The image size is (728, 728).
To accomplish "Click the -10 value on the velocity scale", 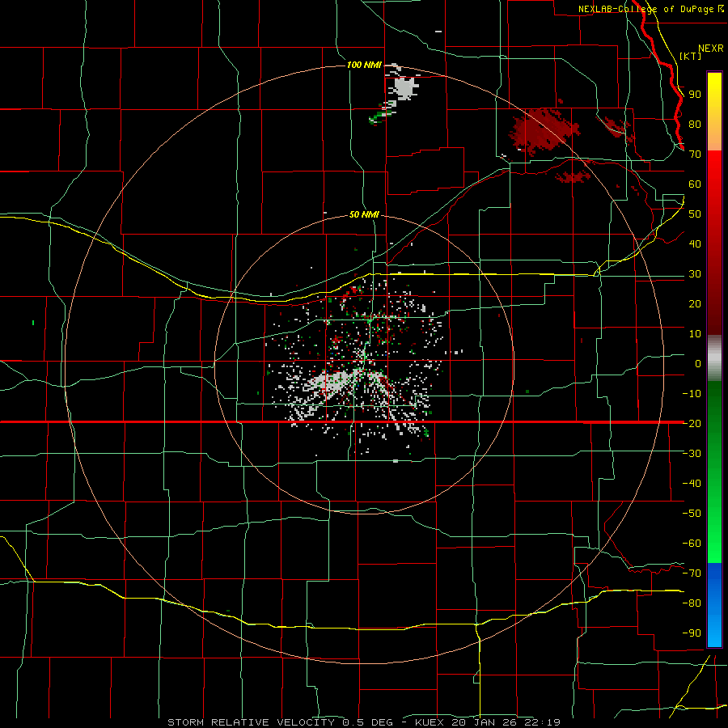I will [692, 394].
